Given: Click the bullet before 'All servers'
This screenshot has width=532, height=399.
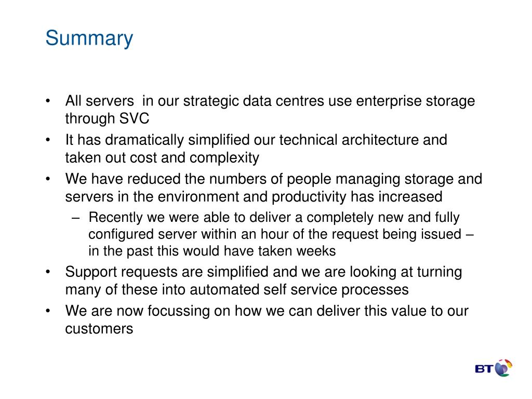Looking at the screenshot, I should 48,101.
